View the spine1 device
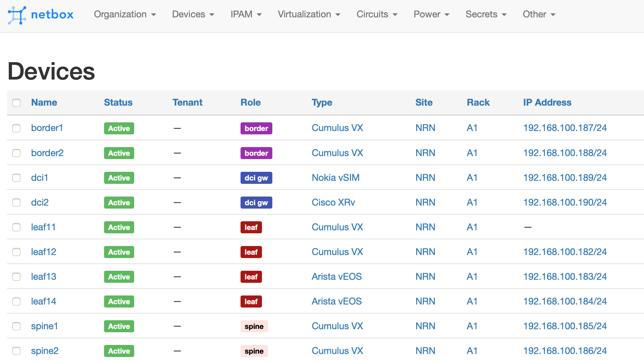Screen dimensions: 644x362 [44, 326]
